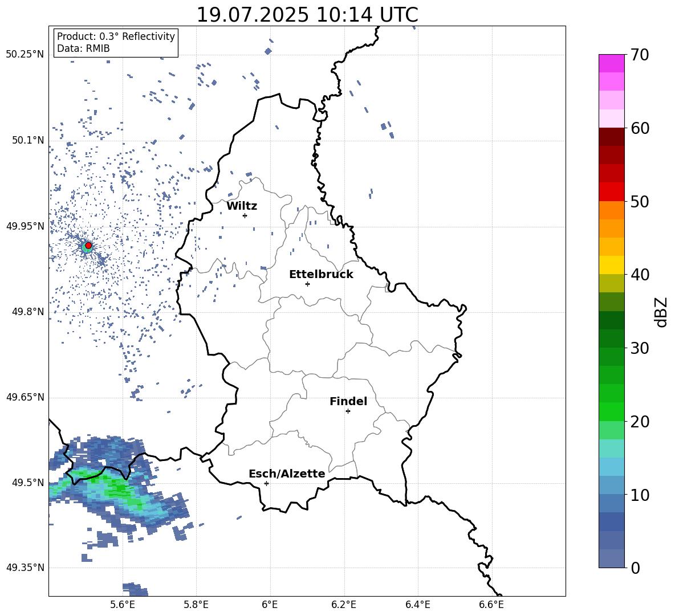This screenshot has width=675, height=616.
Task: Click the Findel station cross marker
Action: (348, 411)
